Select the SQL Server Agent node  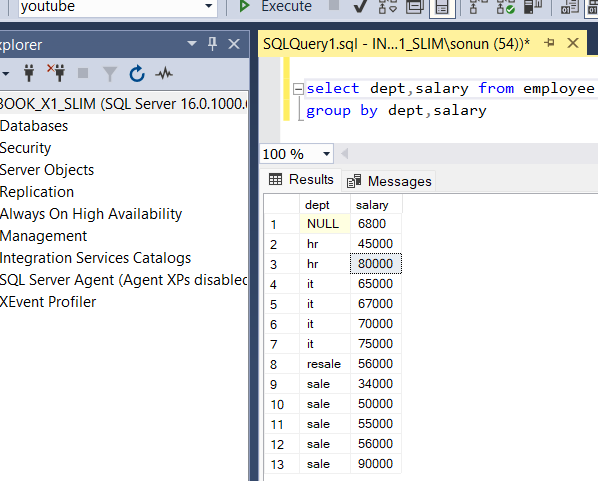(x=124, y=280)
